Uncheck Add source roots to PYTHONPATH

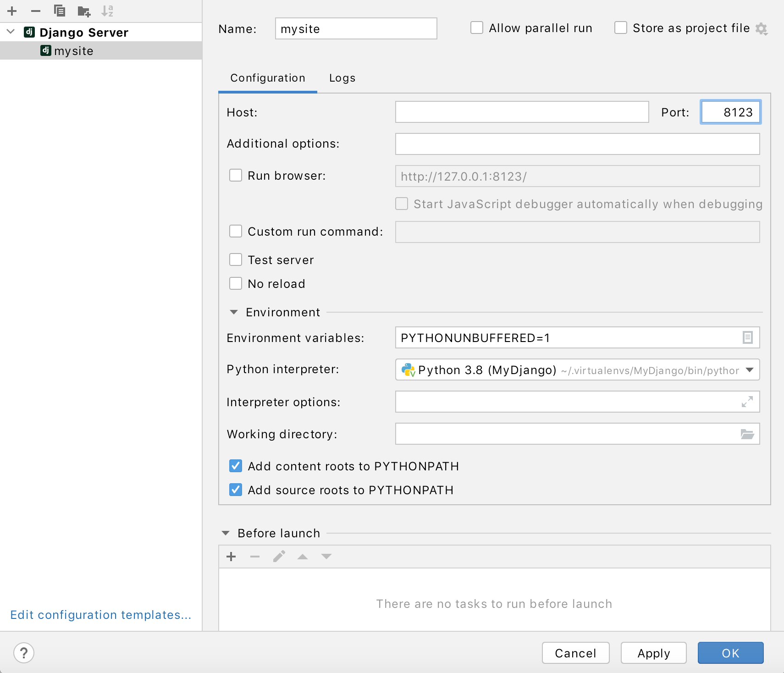[x=236, y=490]
